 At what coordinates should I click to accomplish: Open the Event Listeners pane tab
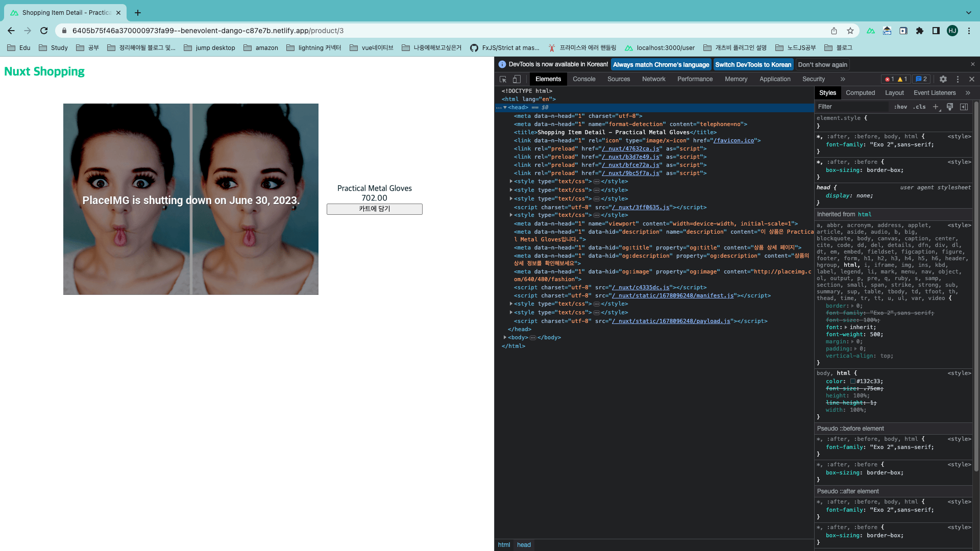[x=935, y=93]
